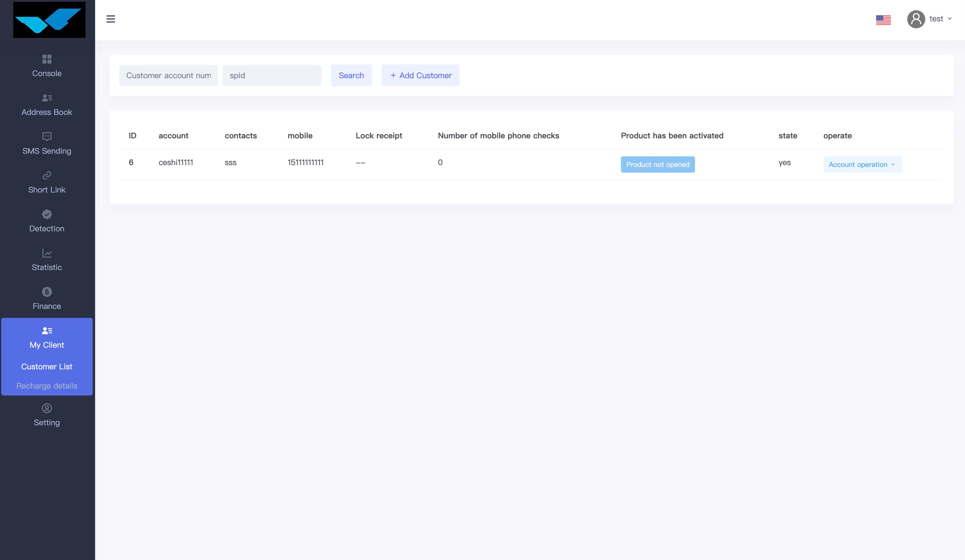This screenshot has width=965, height=560.
Task: Click the My Client people icon
Action: point(47,331)
